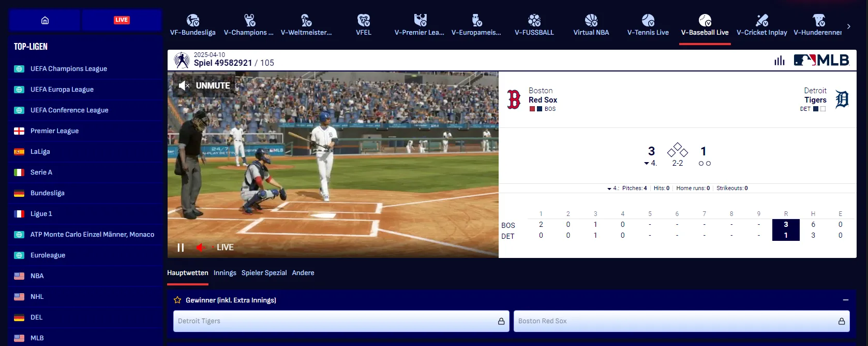868x346 pixels.
Task: Switch to Hauptwetten tab
Action: coord(188,273)
